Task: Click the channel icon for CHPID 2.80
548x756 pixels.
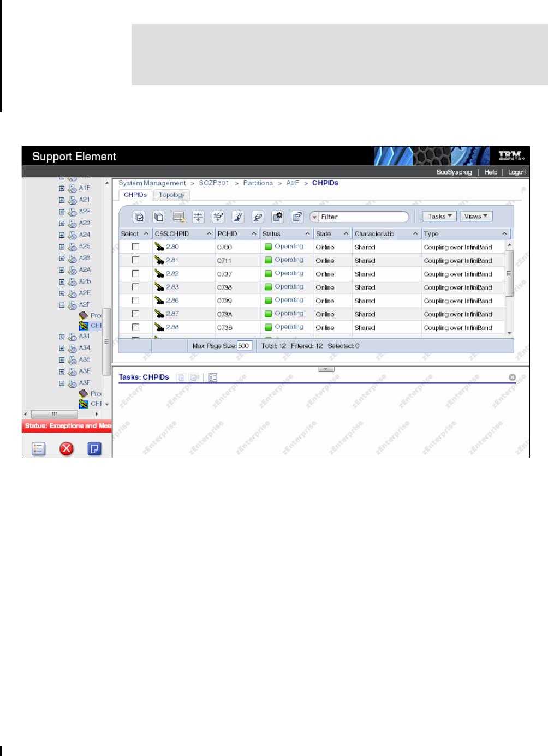Action: [x=159, y=247]
